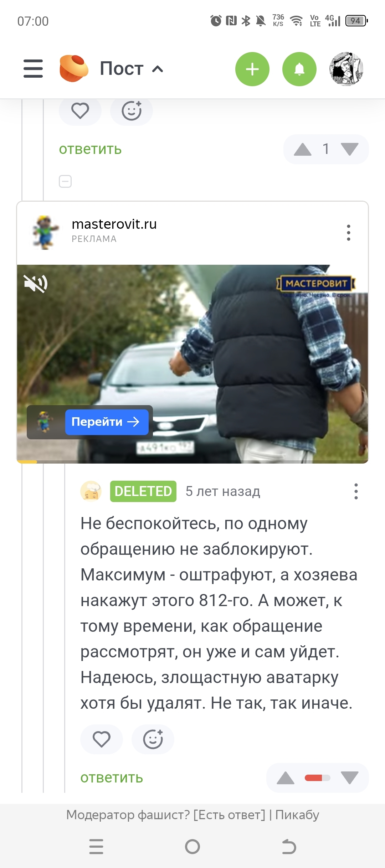Tap the orange Pikabu logo

click(74, 68)
